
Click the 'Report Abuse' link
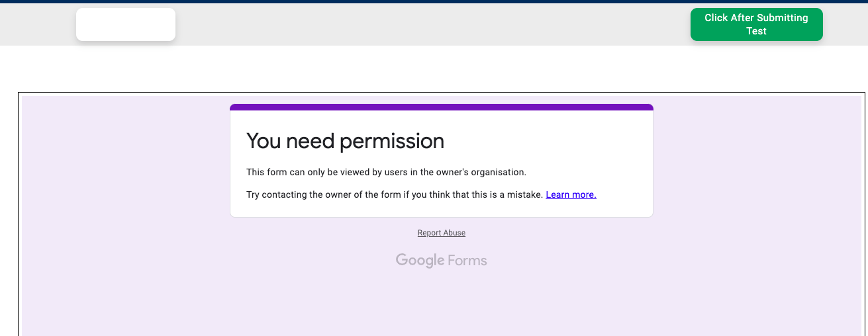tap(441, 233)
